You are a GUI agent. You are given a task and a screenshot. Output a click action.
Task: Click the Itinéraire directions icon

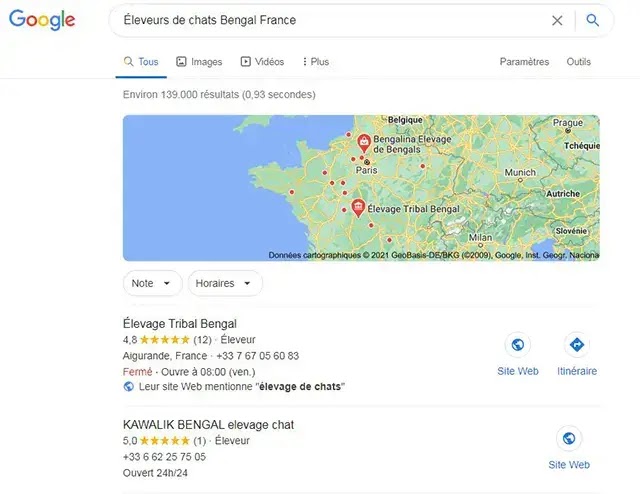[x=576, y=345]
